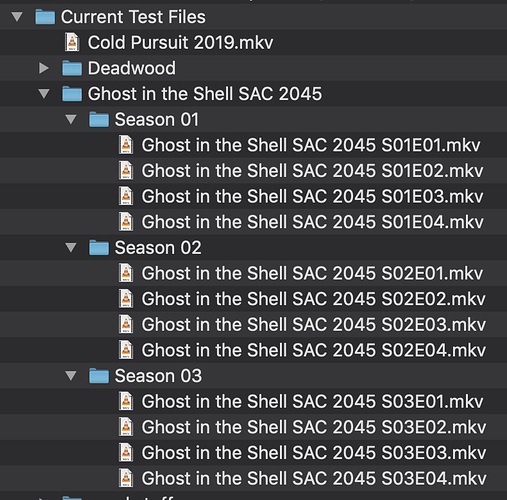The height and width of the screenshot is (500, 507).
Task: Click the Season 02 folder icon
Action: pyautogui.click(x=99, y=248)
